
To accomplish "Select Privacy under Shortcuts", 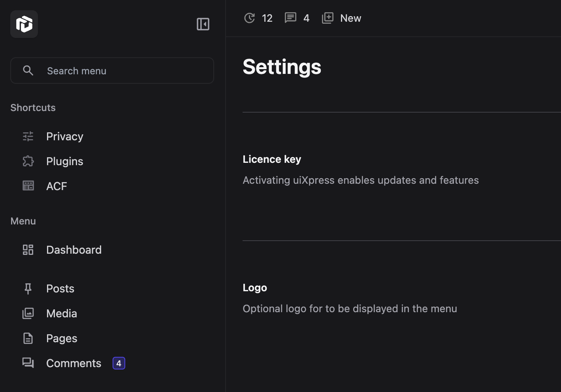I will click(64, 136).
